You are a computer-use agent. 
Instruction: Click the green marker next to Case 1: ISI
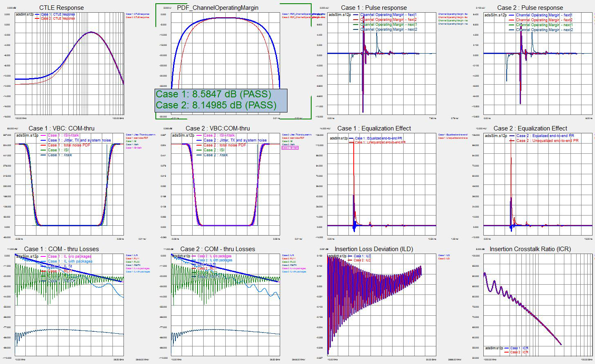[x=43, y=150]
